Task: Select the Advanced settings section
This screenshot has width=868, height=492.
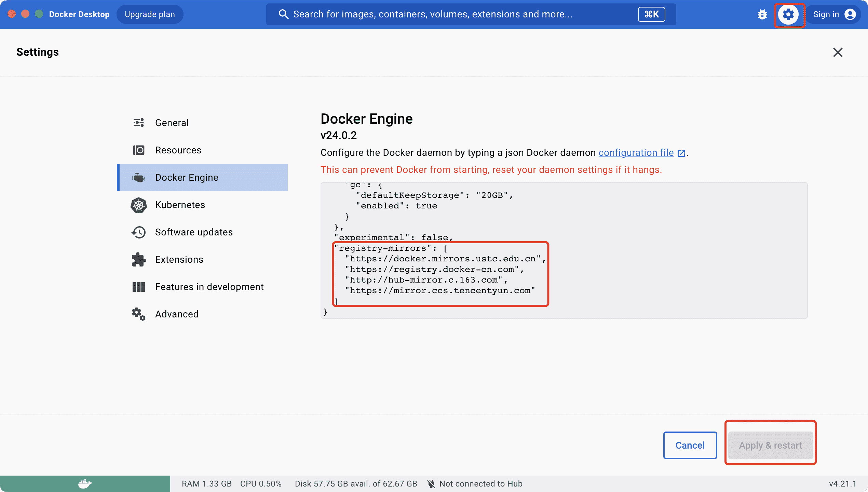Action: (202, 314)
